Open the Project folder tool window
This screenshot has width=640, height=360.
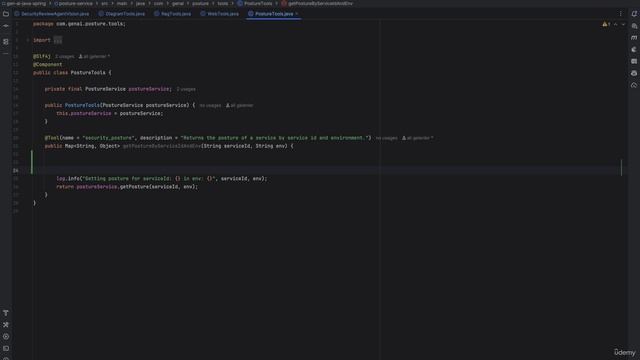6,14
